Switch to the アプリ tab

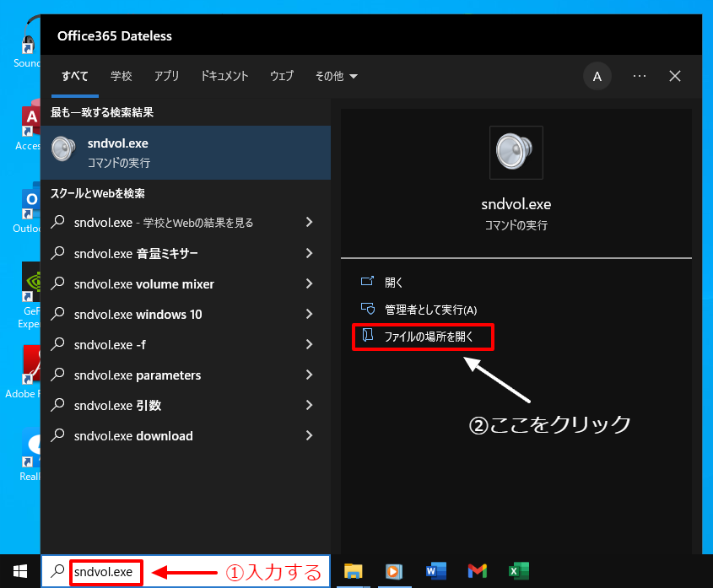point(166,76)
